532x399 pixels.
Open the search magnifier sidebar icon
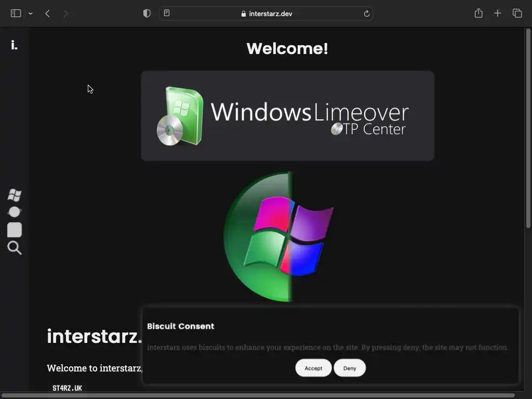point(15,248)
